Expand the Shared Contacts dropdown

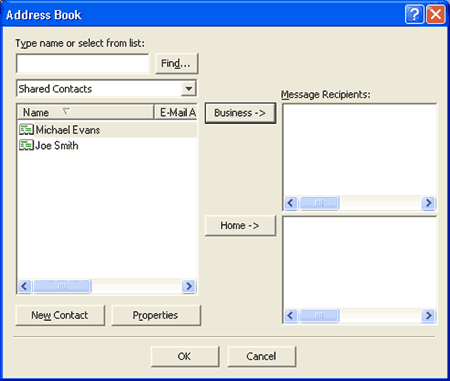point(189,89)
